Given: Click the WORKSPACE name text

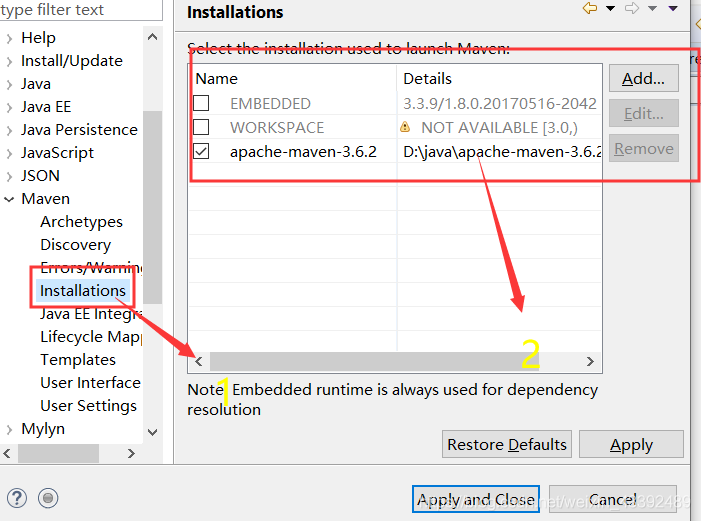Looking at the screenshot, I should coord(277,128).
